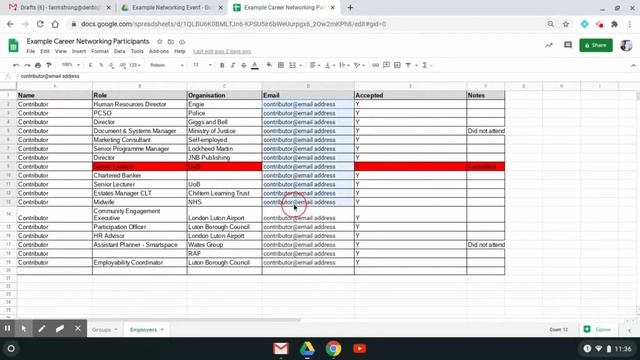Open the Add-ons menu
The image size is (640, 360).
pyautogui.click(x=159, y=51)
